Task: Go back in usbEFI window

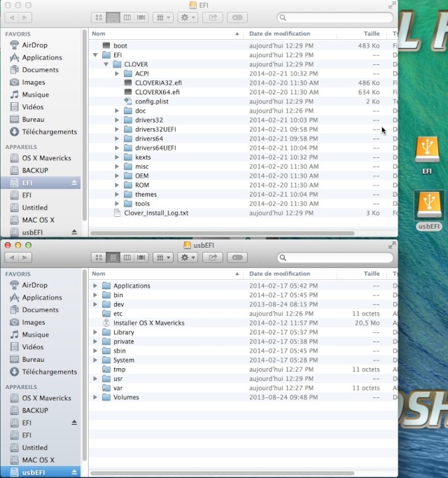Action: click(12, 258)
